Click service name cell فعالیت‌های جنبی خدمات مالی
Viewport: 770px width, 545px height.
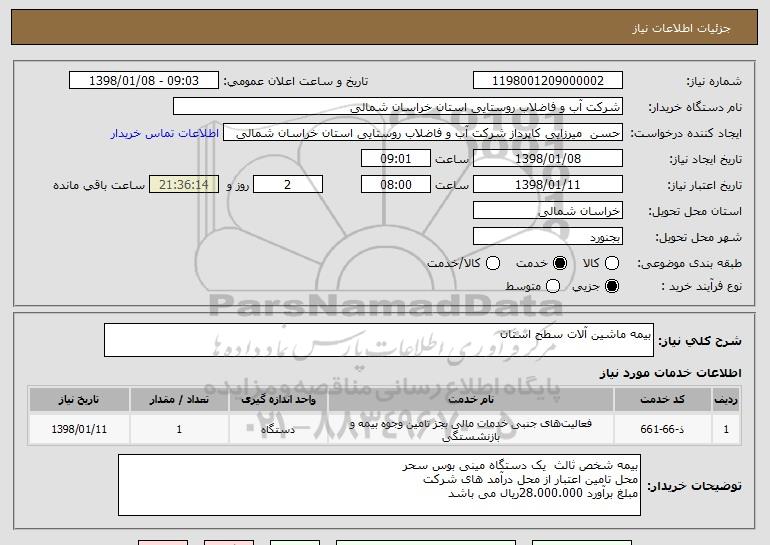tap(470, 429)
